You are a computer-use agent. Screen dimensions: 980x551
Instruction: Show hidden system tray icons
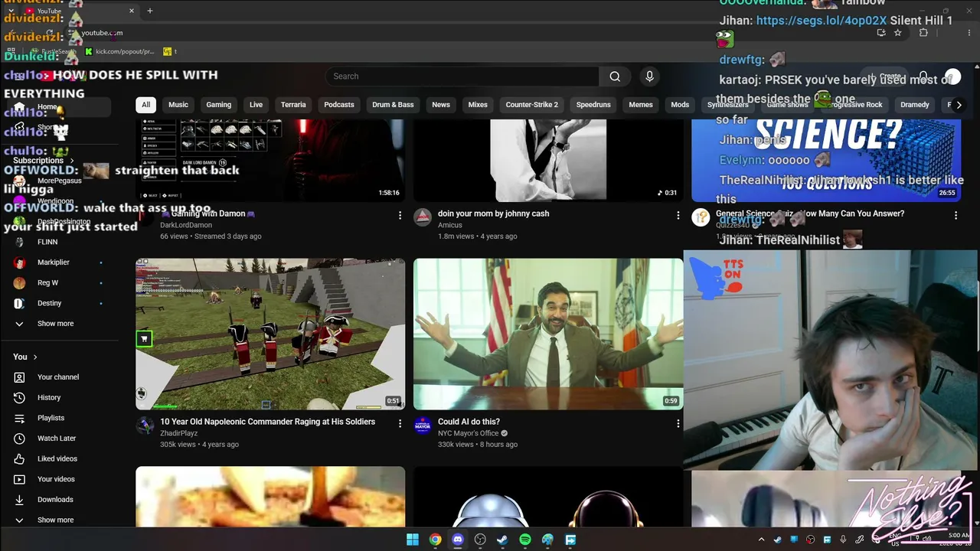point(761,540)
